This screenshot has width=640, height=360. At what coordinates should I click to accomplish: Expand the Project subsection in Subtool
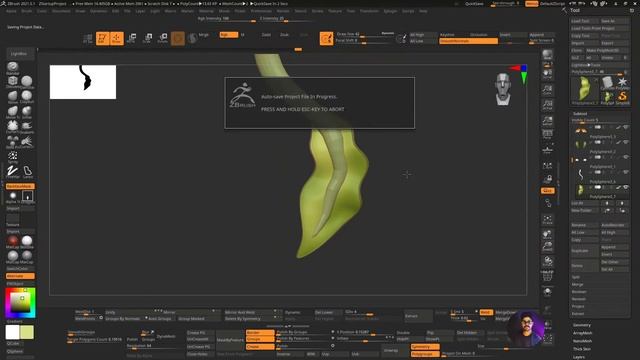point(578,306)
